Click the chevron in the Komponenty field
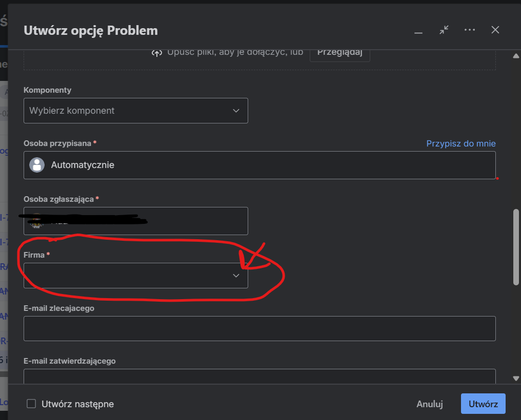521x420 pixels. click(x=236, y=111)
